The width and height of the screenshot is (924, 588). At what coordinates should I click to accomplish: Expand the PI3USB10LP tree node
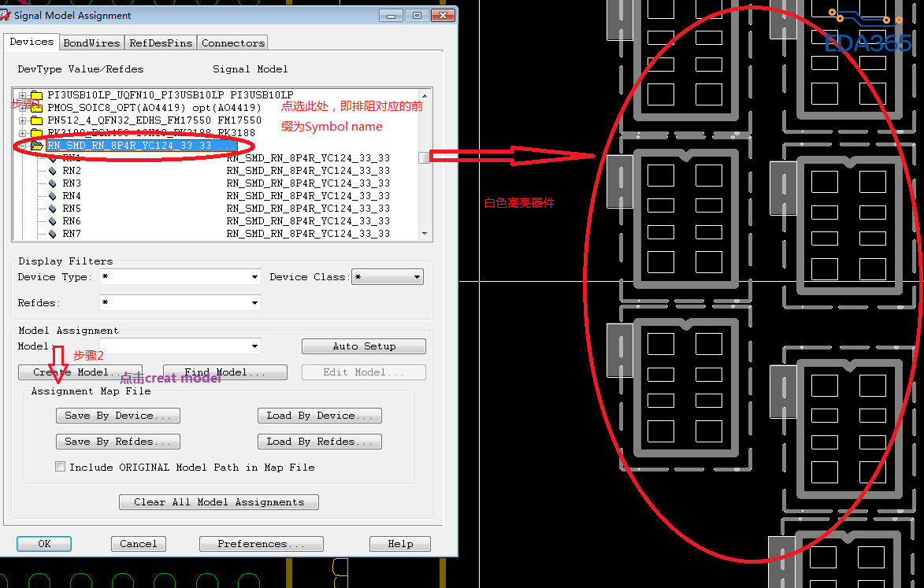[23, 95]
